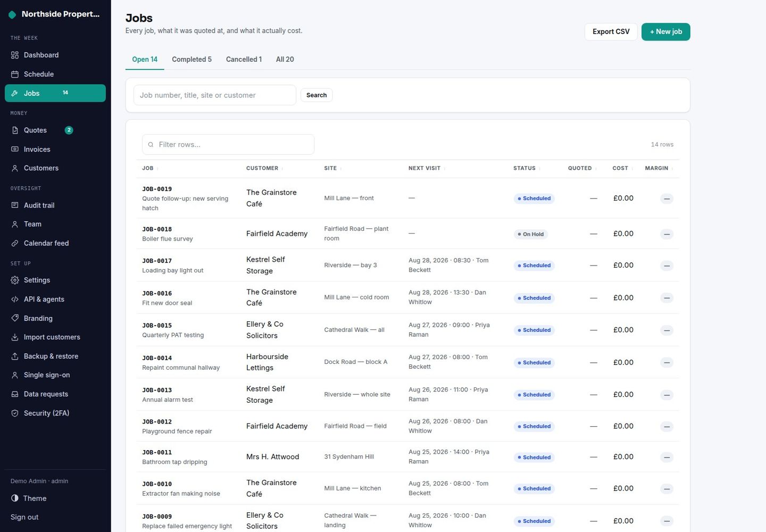The height and width of the screenshot is (532, 766).
Task: Click the Settings gear icon
Action: pyautogui.click(x=15, y=280)
